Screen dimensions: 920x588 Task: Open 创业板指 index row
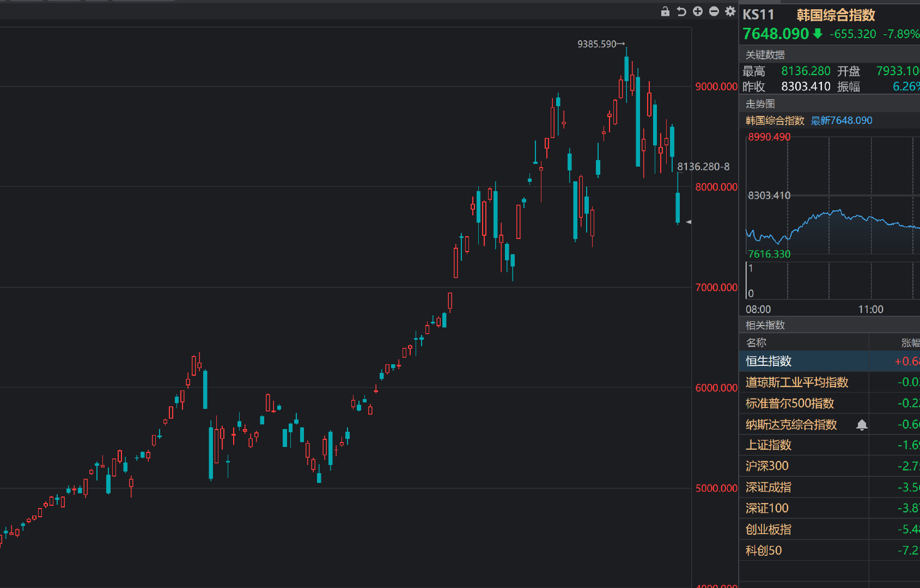coord(829,529)
